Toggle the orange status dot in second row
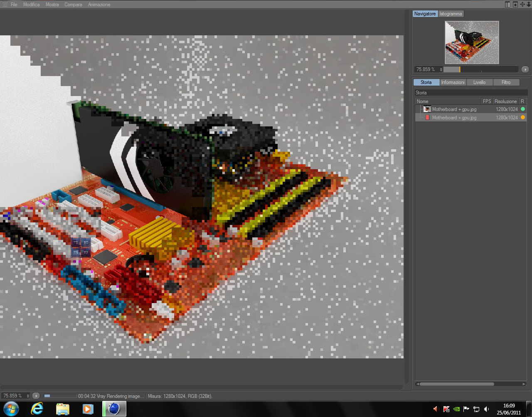The width and height of the screenshot is (532, 417). [x=523, y=117]
